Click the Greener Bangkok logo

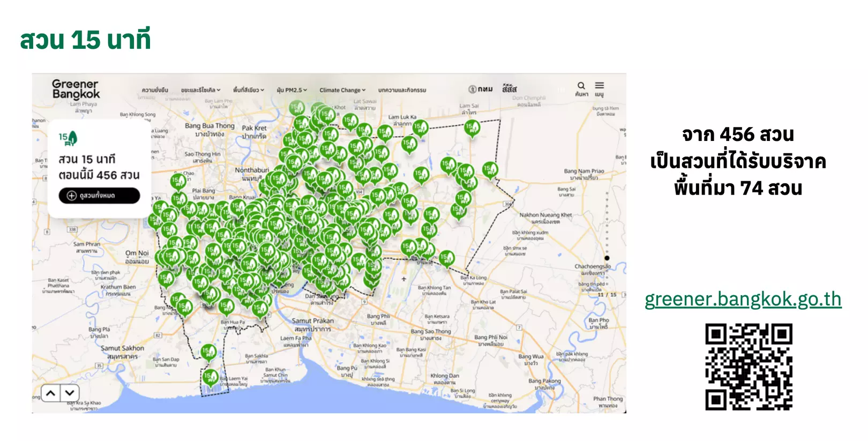coord(76,89)
